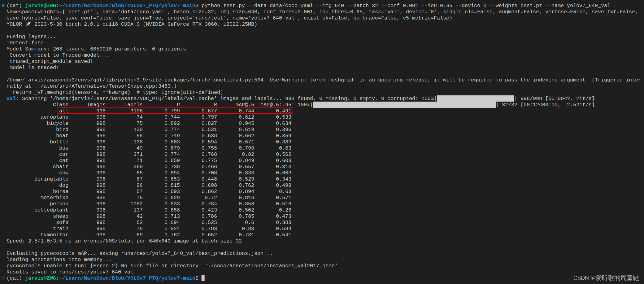Click the 'val:' prefix of scanning line
Image resolution: width=644 pixels, height=284 pixels.
point(13,98)
